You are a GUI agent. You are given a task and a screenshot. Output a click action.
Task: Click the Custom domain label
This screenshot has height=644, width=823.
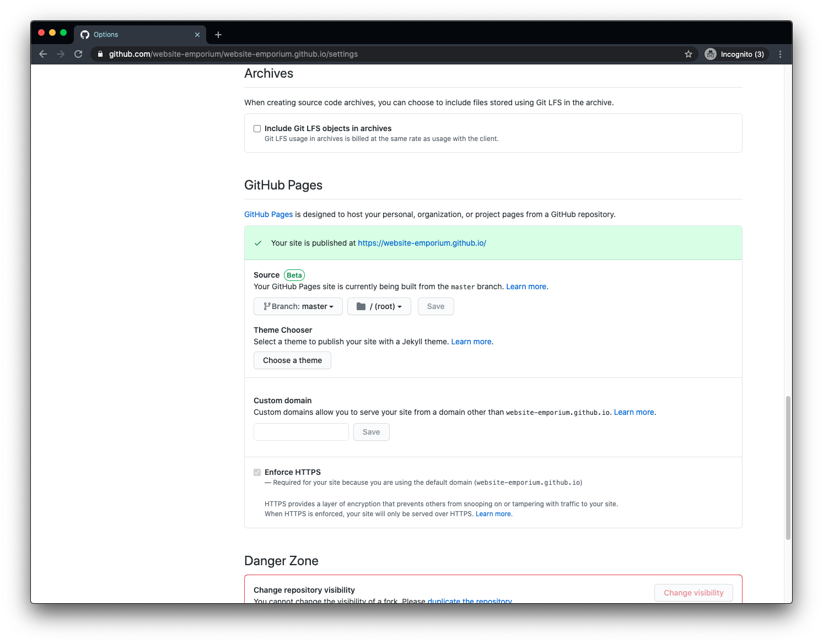click(282, 401)
